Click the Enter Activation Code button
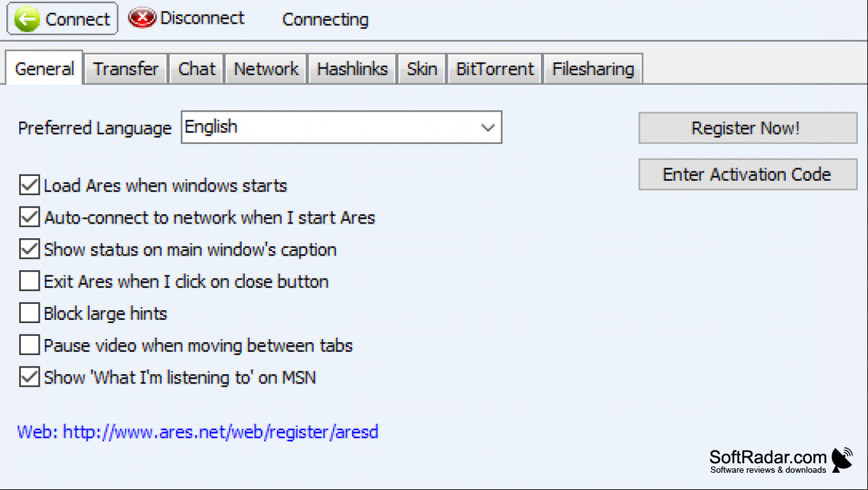 coord(747,175)
